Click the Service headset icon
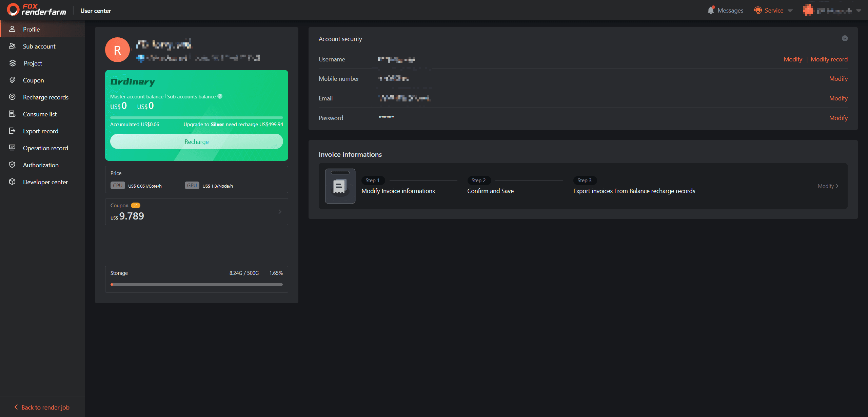 pos(758,11)
